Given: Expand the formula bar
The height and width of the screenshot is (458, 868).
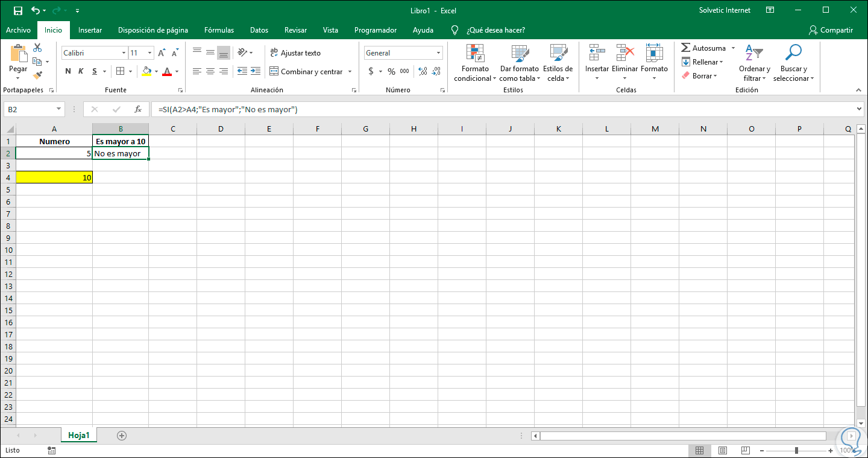Looking at the screenshot, I should tap(859, 109).
